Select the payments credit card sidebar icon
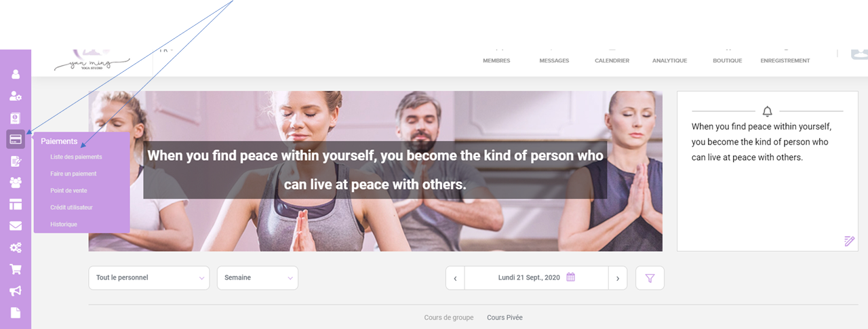 (x=16, y=140)
